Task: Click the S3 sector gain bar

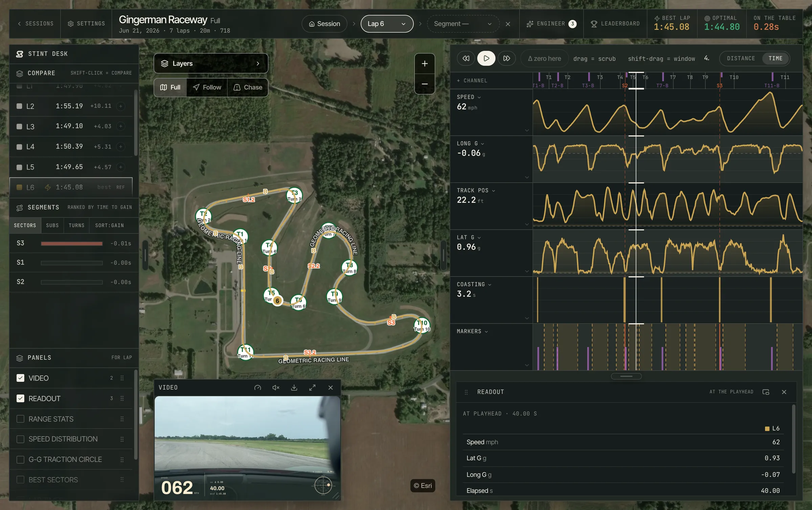Action: click(x=72, y=244)
